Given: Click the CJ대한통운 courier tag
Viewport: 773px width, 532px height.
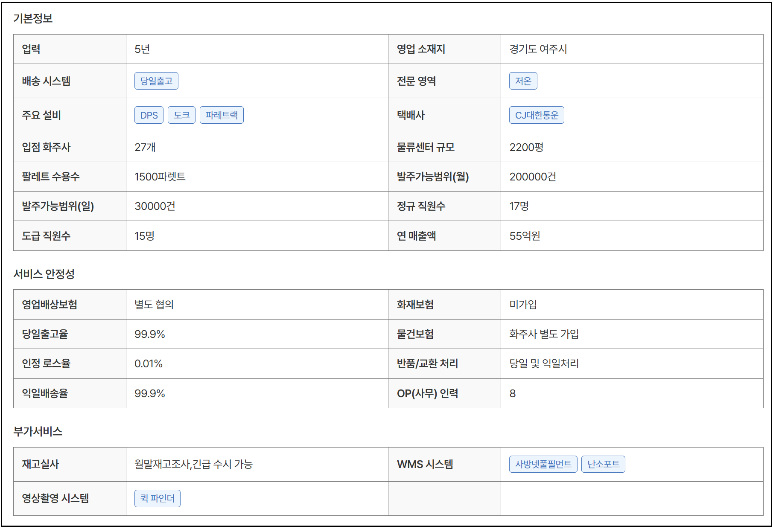Looking at the screenshot, I should tap(537, 115).
